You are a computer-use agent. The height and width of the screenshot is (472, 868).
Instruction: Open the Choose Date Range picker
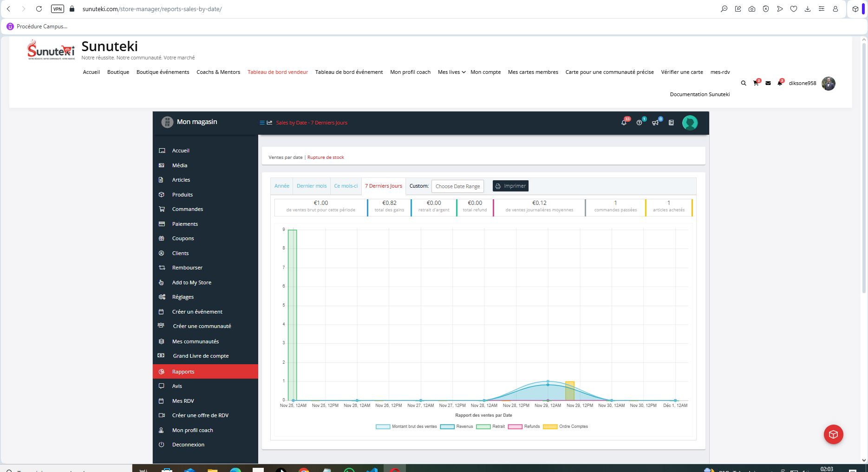click(x=457, y=186)
